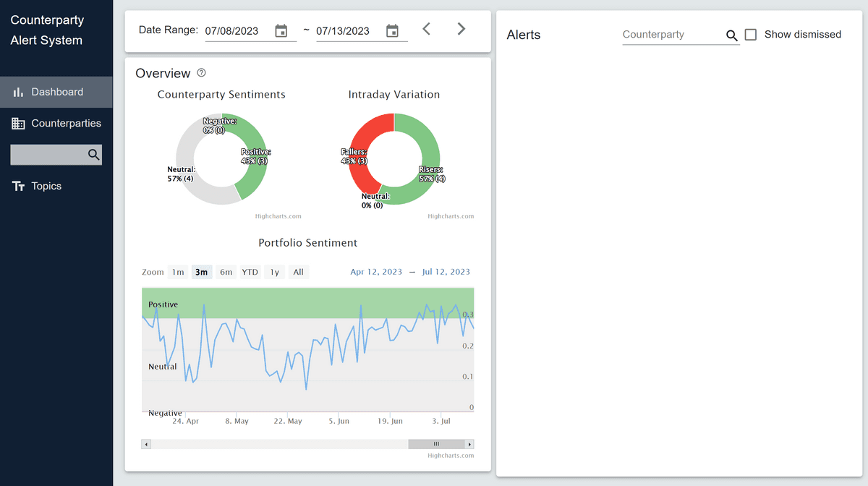
Task: Set chart zoom to 3m
Action: (201, 272)
